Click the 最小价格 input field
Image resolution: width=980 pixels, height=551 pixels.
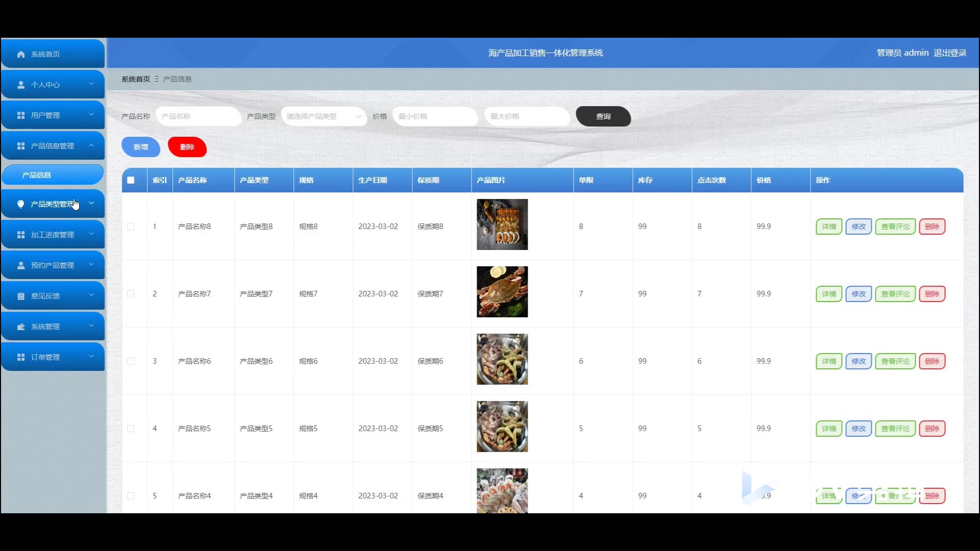pyautogui.click(x=435, y=116)
